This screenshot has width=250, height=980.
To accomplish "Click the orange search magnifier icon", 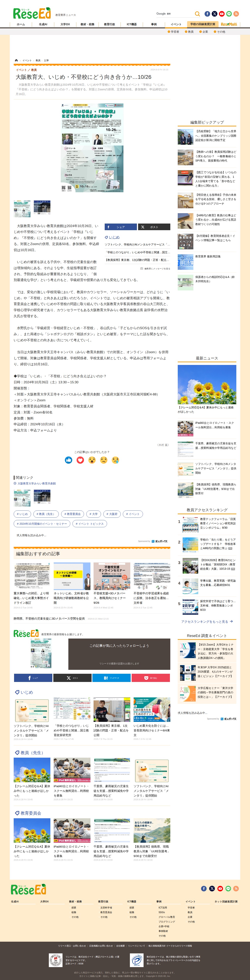I will click(x=197, y=14).
